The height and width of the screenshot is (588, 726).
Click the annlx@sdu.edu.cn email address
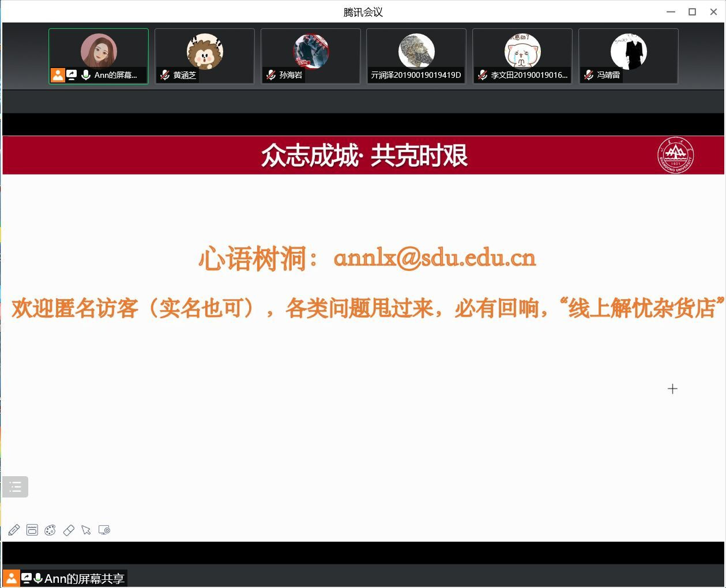(435, 258)
